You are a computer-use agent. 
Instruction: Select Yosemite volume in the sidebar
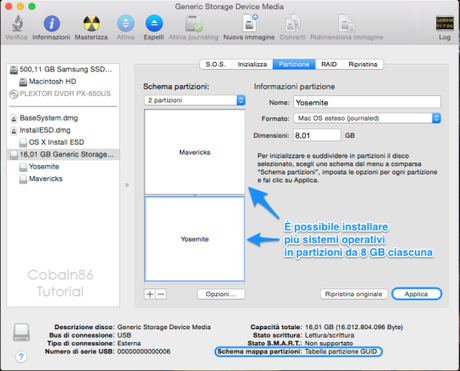pos(63,167)
